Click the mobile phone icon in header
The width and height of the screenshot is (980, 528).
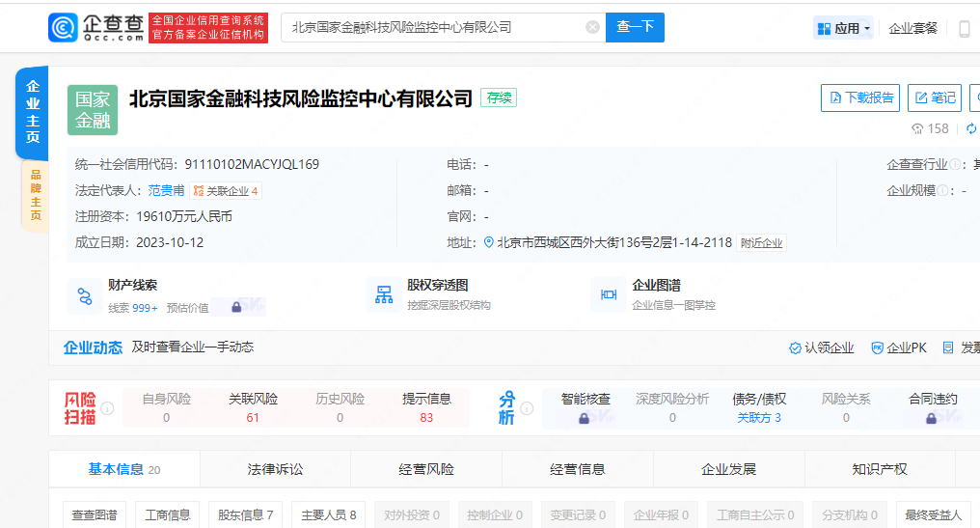(965, 28)
